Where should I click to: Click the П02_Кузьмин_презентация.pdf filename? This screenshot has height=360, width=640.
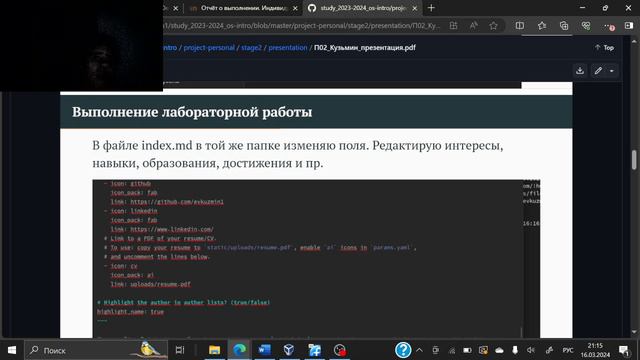pos(364,48)
